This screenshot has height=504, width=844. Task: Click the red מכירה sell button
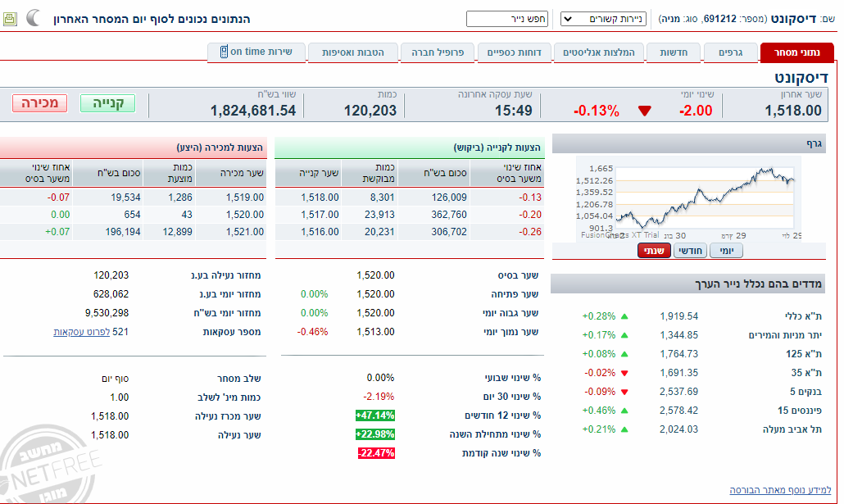(40, 102)
